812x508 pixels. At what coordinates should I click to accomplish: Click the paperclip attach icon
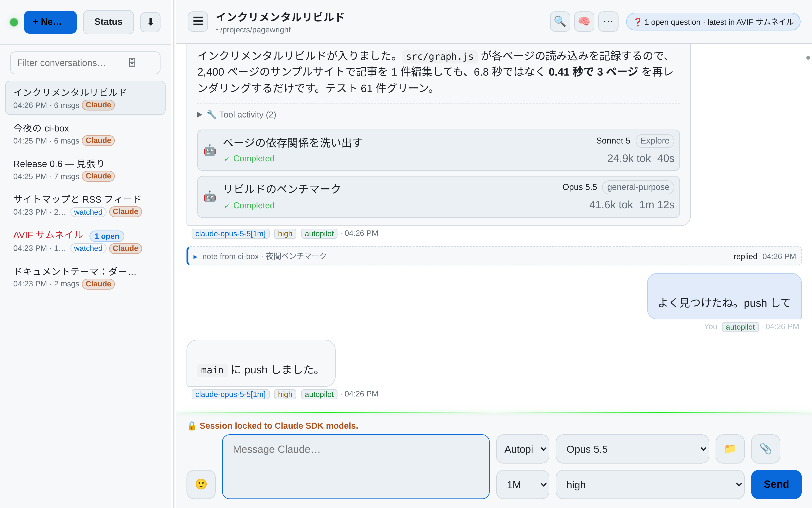[x=765, y=449]
